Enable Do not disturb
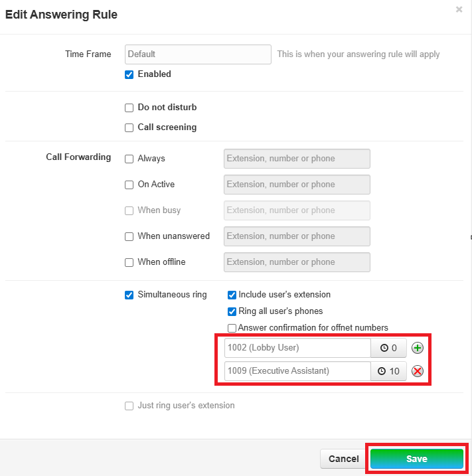This screenshot has height=476, width=472. [x=129, y=108]
